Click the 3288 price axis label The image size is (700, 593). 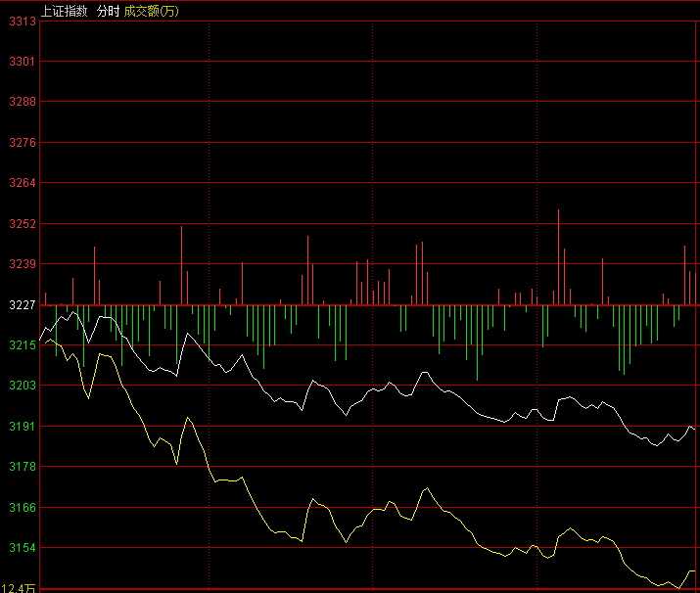[x=23, y=102]
